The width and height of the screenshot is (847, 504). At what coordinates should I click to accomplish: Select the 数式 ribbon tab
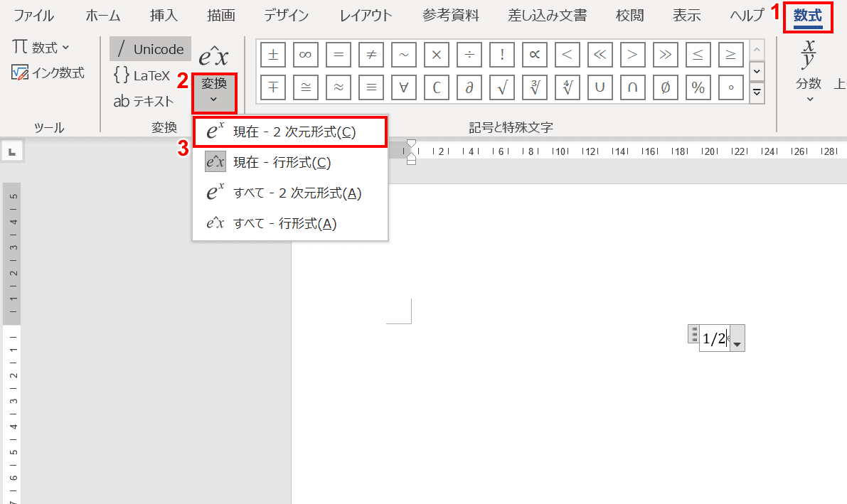pyautogui.click(x=808, y=16)
